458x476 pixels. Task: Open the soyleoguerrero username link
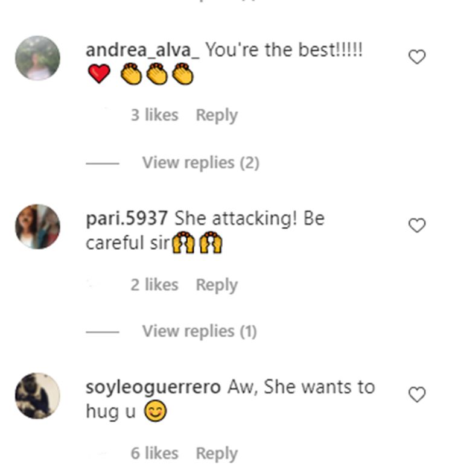tap(153, 388)
